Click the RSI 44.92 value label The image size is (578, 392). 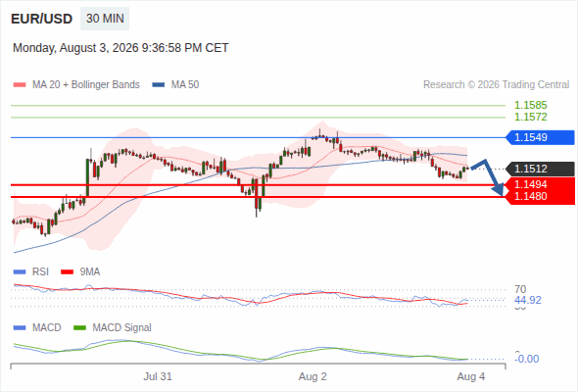point(527,300)
